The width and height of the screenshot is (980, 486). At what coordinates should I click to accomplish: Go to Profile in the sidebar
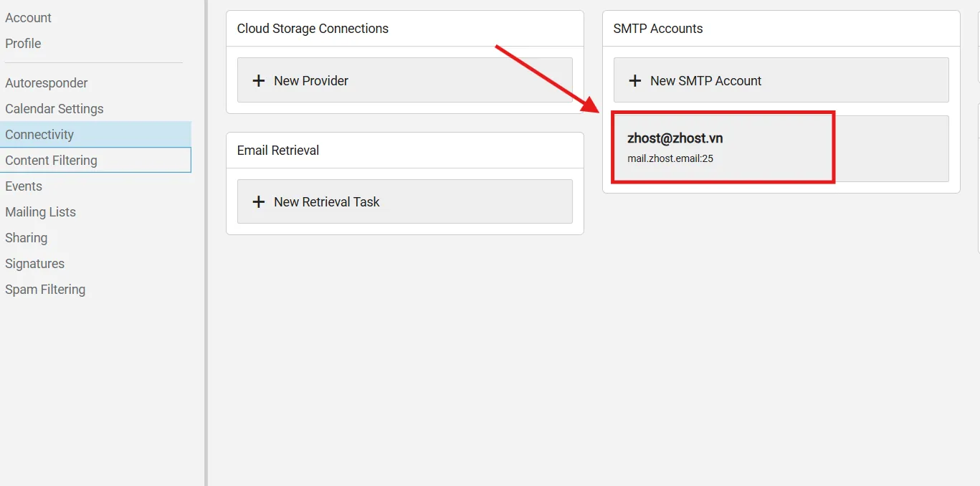23,44
